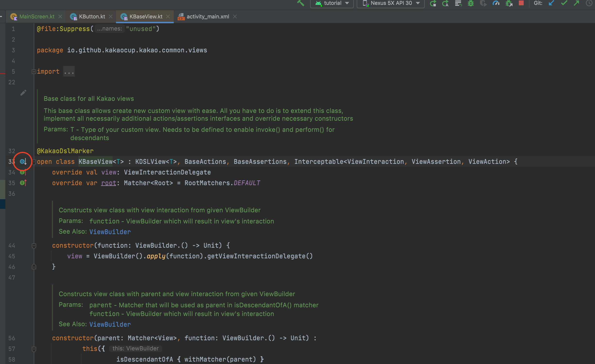This screenshot has width=595, height=364.
Task: Follow second See Also ViewBuilder link
Action: pyautogui.click(x=110, y=324)
